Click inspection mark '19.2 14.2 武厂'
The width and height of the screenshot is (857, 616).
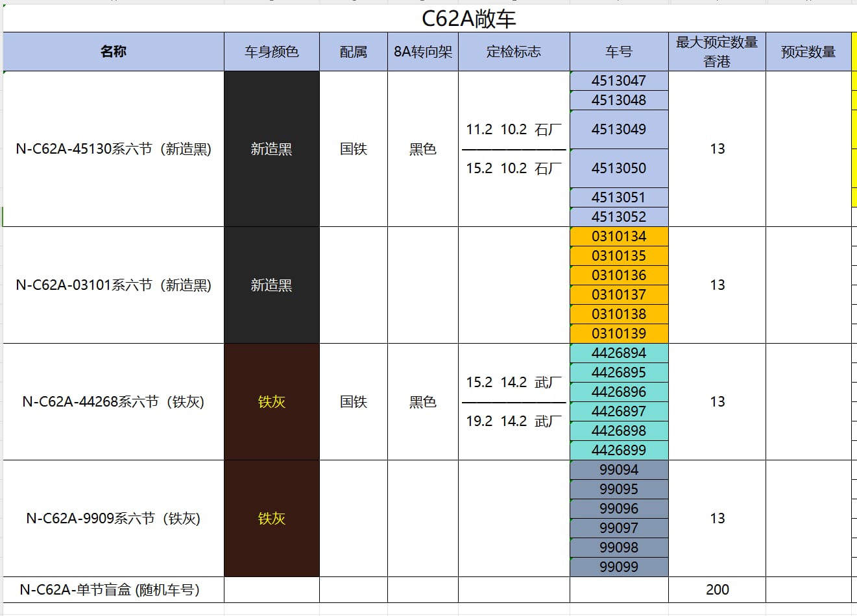(x=514, y=421)
